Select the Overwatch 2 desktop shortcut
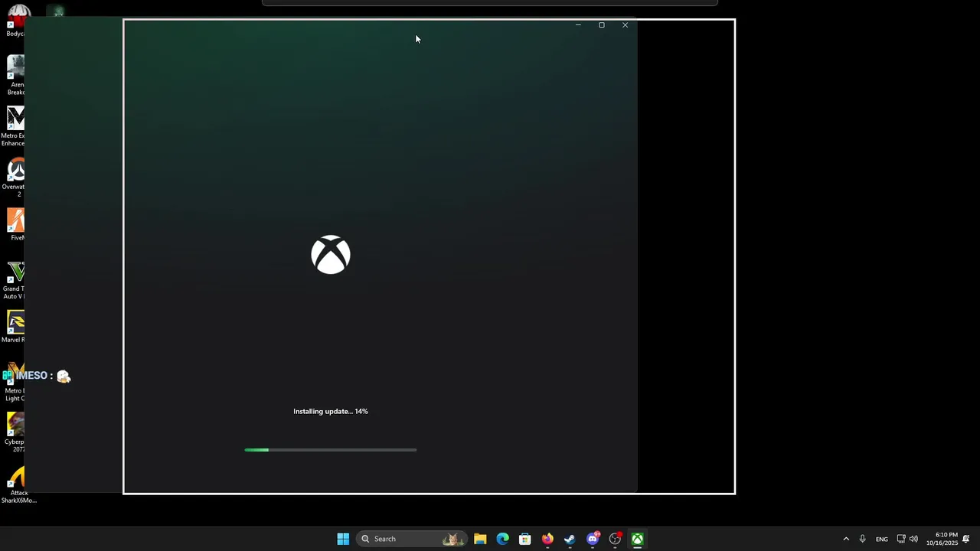 [x=14, y=178]
